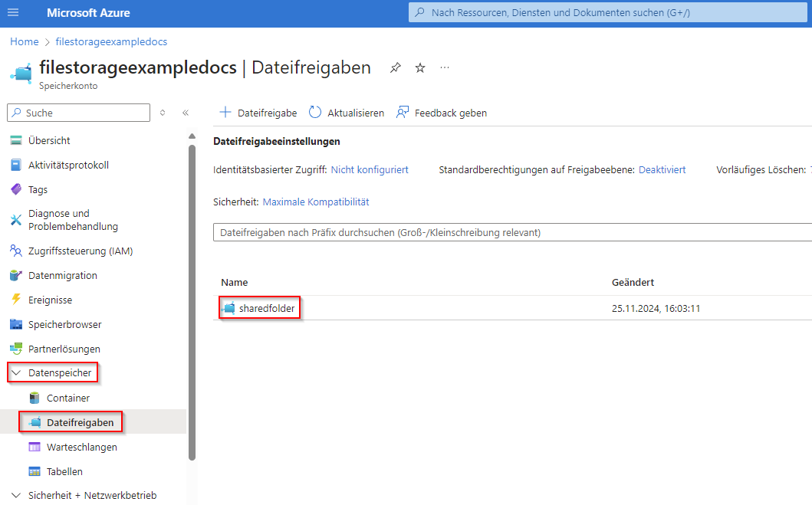Click the Home breadcrumb link
The width and height of the screenshot is (812, 505).
[x=25, y=41]
